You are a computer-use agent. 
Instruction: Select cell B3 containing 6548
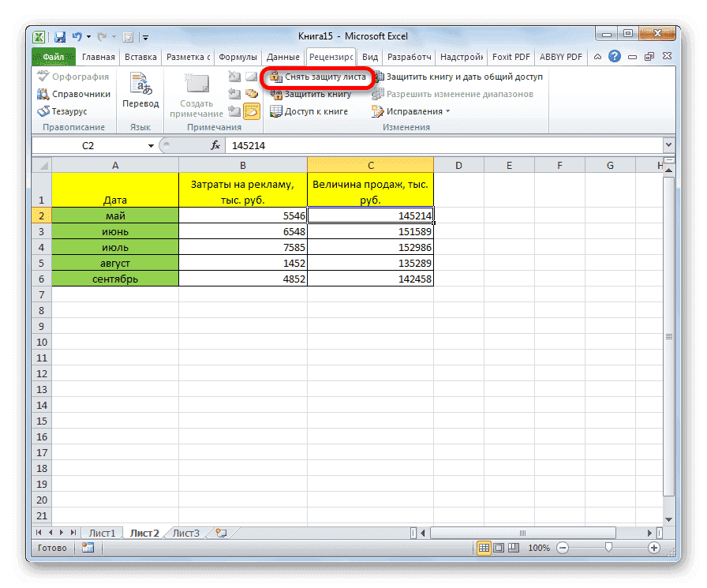point(243,230)
